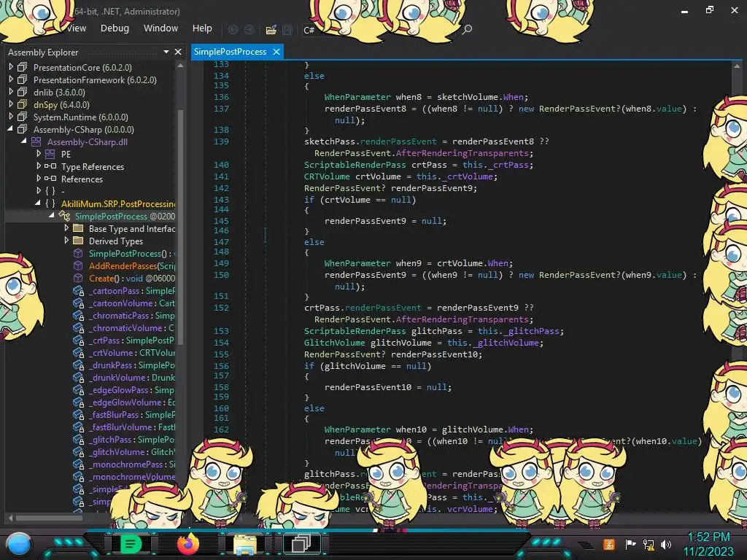Collapse the Assembly-CSharp.dll module node

point(24,141)
